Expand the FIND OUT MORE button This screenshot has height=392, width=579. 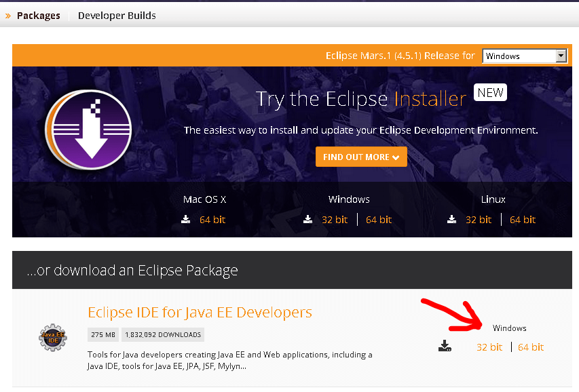click(361, 157)
